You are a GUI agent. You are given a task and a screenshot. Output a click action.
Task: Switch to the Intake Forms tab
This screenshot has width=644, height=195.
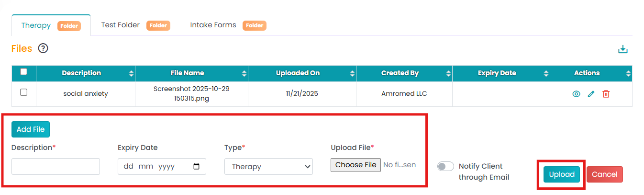[x=213, y=25]
